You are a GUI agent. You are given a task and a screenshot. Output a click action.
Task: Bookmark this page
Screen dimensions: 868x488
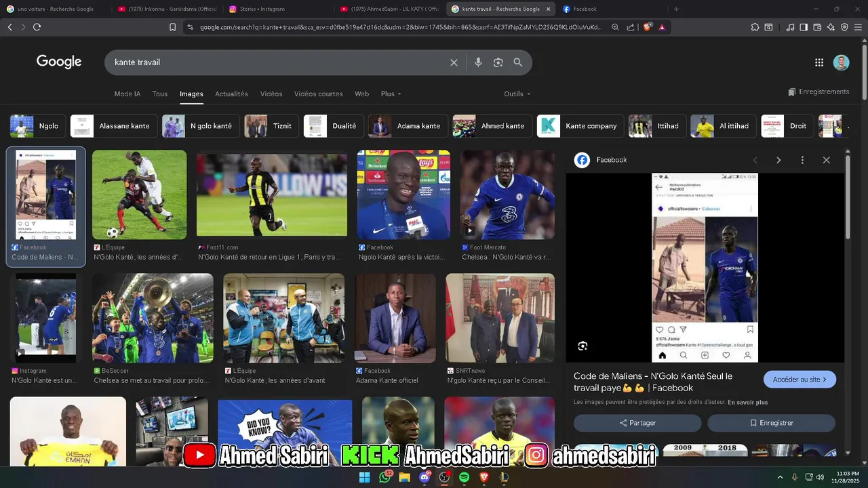tap(172, 27)
